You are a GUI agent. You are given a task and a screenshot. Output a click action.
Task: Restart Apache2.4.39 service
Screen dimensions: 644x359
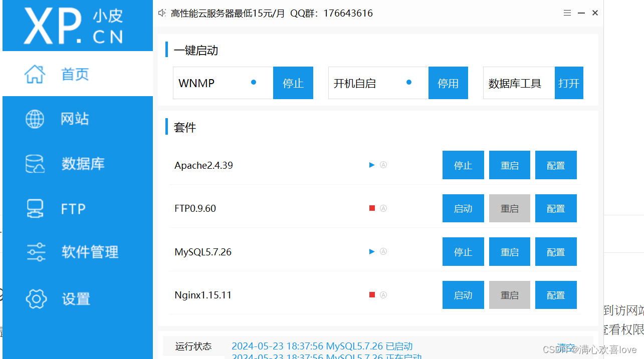tap(510, 165)
